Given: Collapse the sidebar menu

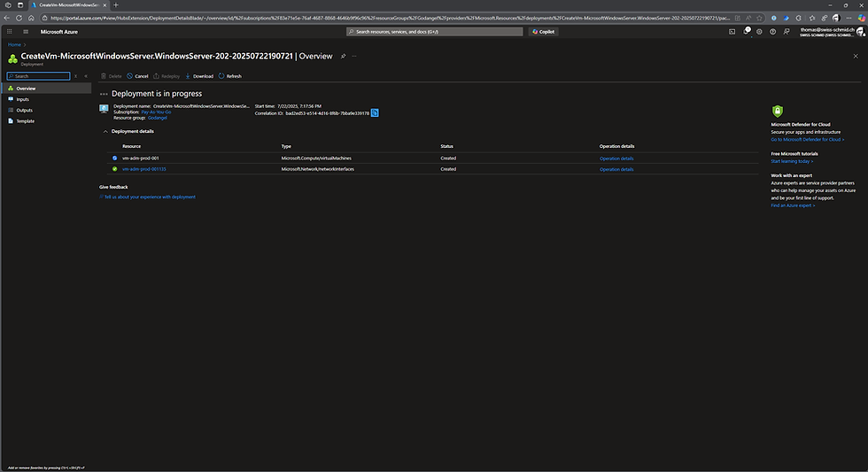Looking at the screenshot, I should tap(86, 76).
